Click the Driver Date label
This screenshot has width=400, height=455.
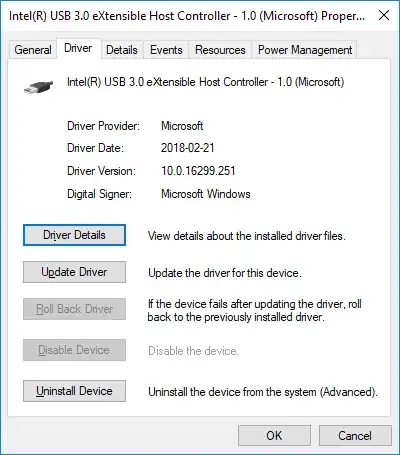95,148
